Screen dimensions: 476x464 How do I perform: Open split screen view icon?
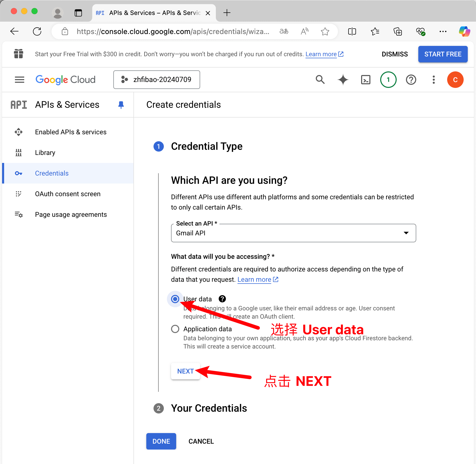click(352, 31)
